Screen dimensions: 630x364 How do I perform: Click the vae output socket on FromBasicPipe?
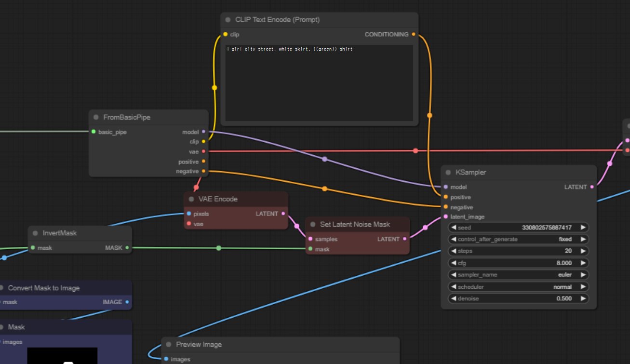pos(203,151)
